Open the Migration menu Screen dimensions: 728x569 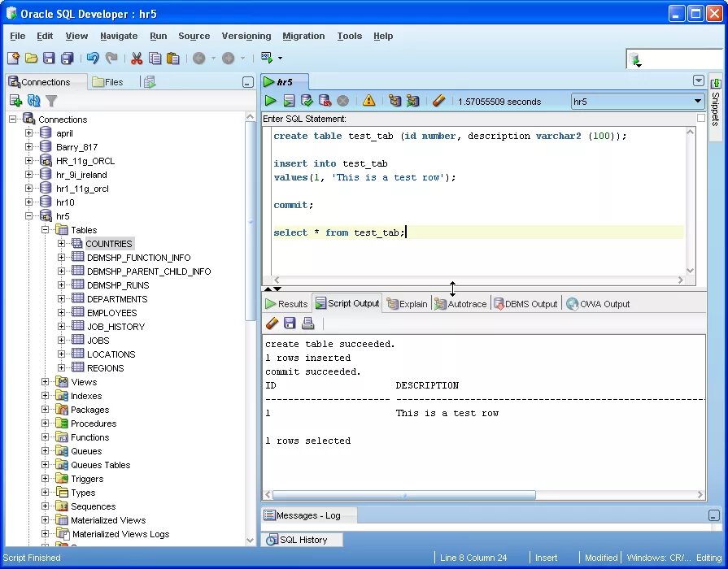pos(303,36)
